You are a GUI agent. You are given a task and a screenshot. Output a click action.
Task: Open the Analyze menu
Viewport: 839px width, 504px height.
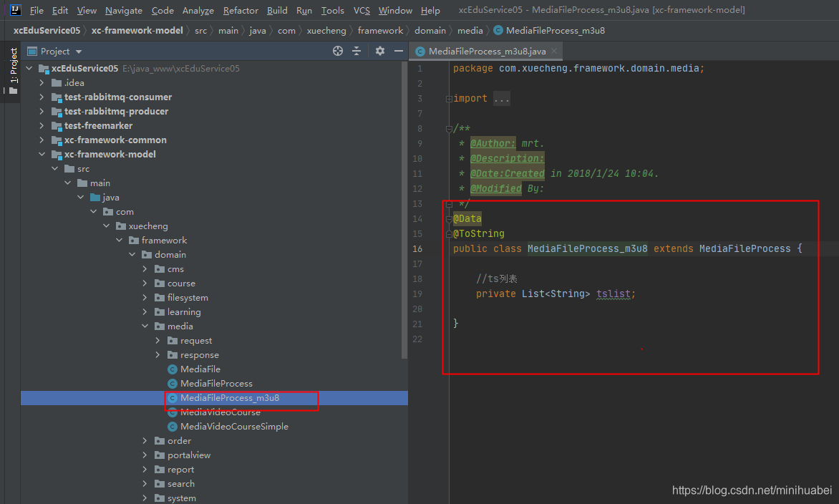[x=198, y=10]
